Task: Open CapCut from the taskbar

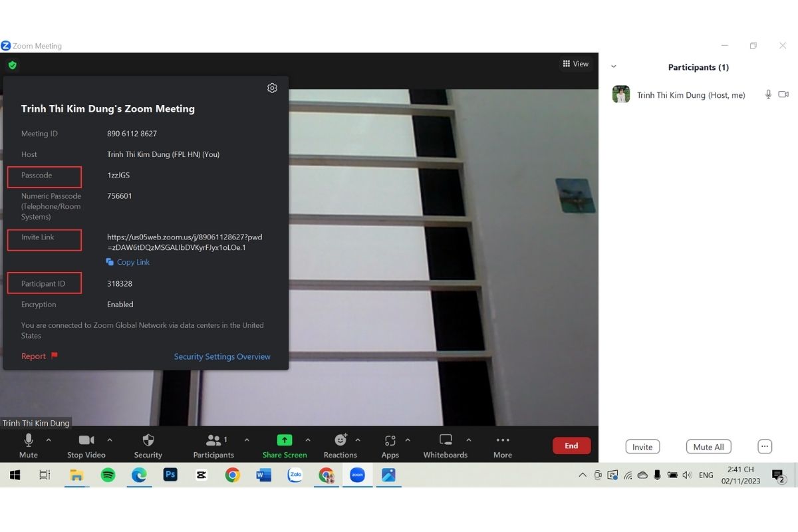Action: tap(201, 475)
